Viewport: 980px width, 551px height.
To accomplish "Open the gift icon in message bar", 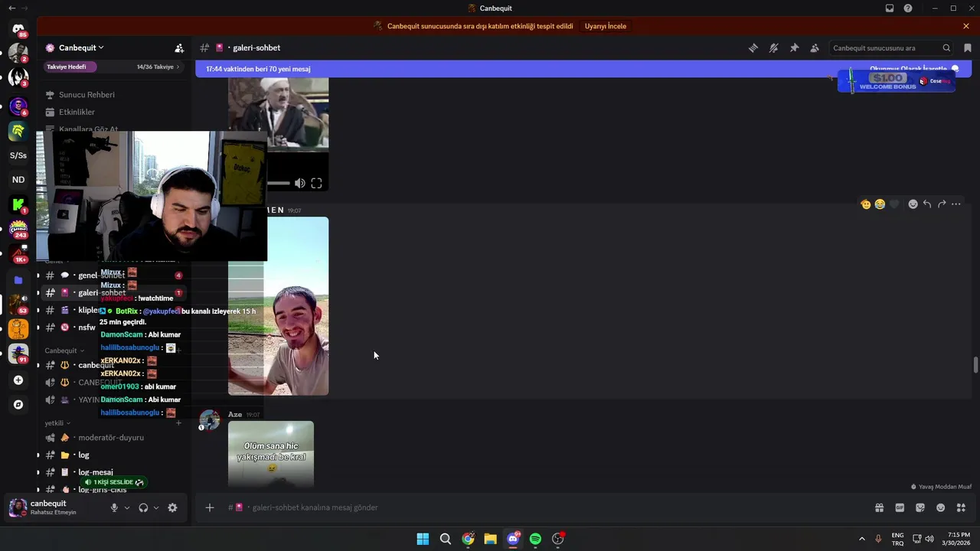I will (880, 507).
